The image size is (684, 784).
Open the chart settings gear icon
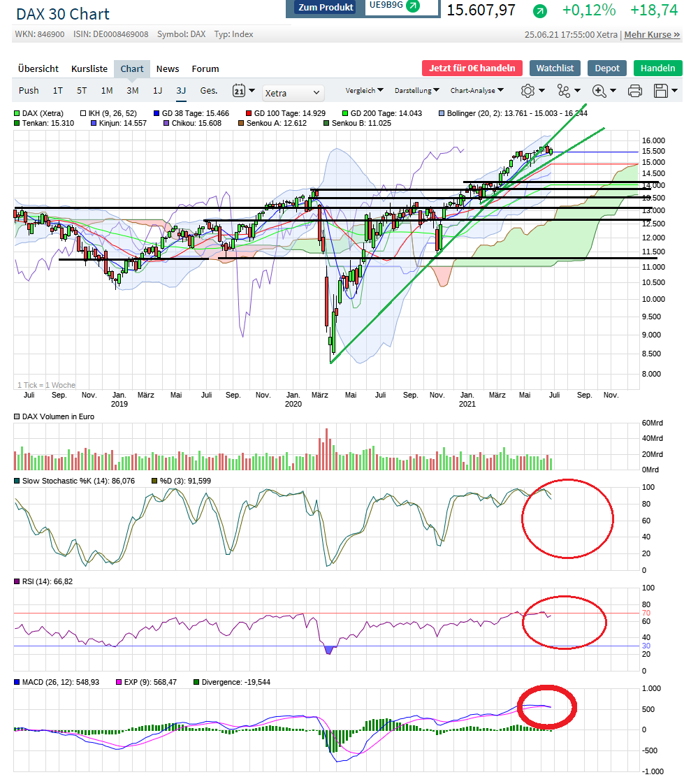pyautogui.click(x=529, y=90)
